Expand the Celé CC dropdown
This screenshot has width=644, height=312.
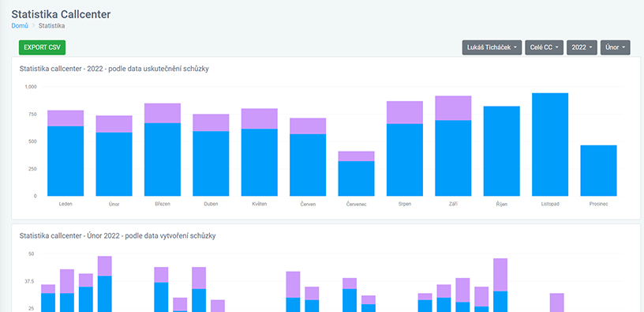coord(545,47)
